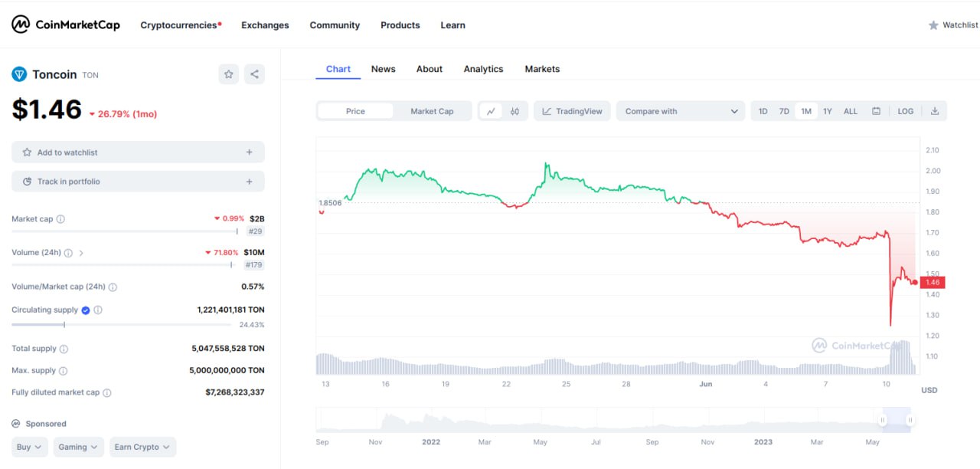Expand Volume (24h) chevron arrow
Image resolution: width=980 pixels, height=469 pixels.
coord(81,253)
